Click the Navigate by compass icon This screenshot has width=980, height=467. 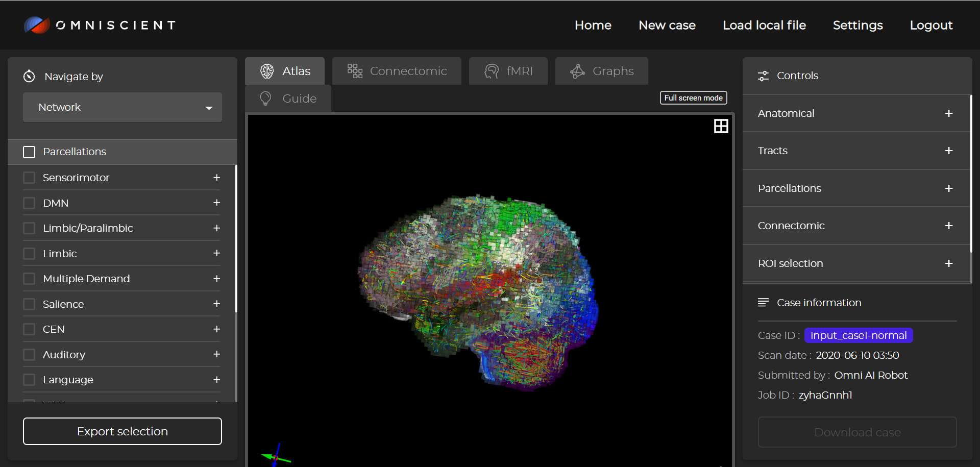click(x=29, y=77)
